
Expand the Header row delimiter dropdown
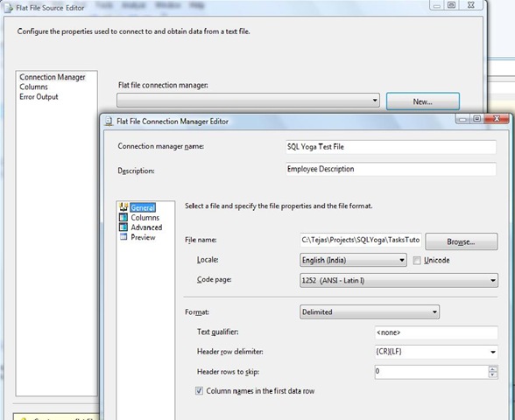(492, 352)
